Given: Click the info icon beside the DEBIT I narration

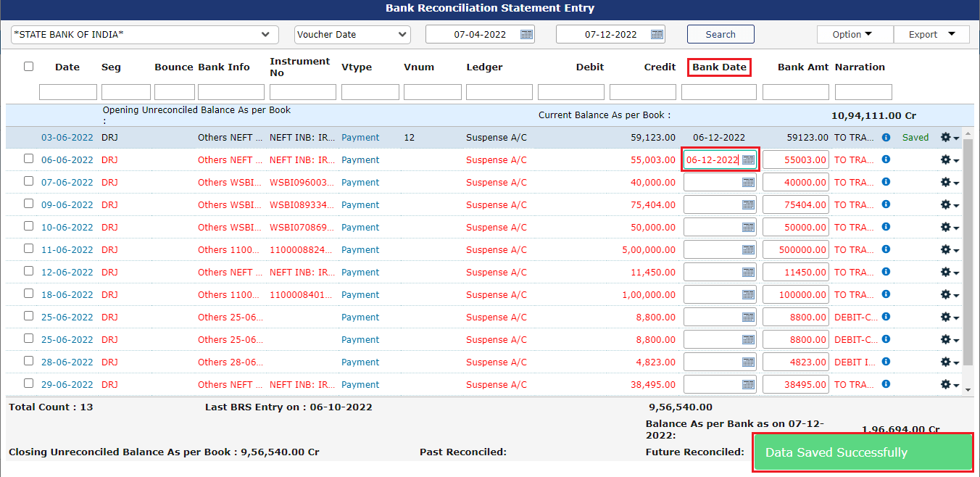Looking at the screenshot, I should coord(885,362).
